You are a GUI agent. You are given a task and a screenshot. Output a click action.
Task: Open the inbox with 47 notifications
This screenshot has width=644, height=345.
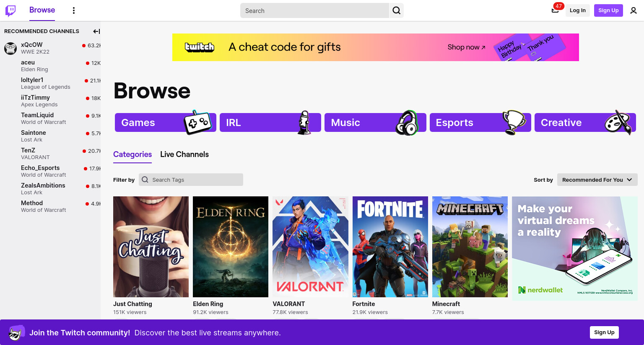[555, 10]
